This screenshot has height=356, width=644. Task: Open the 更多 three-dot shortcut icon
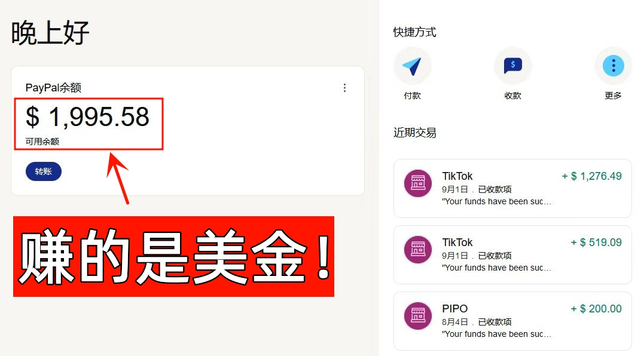pos(613,66)
